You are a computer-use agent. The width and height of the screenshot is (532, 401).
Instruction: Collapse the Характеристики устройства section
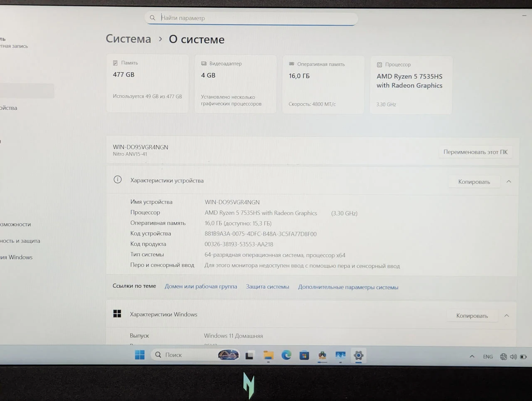tap(509, 182)
